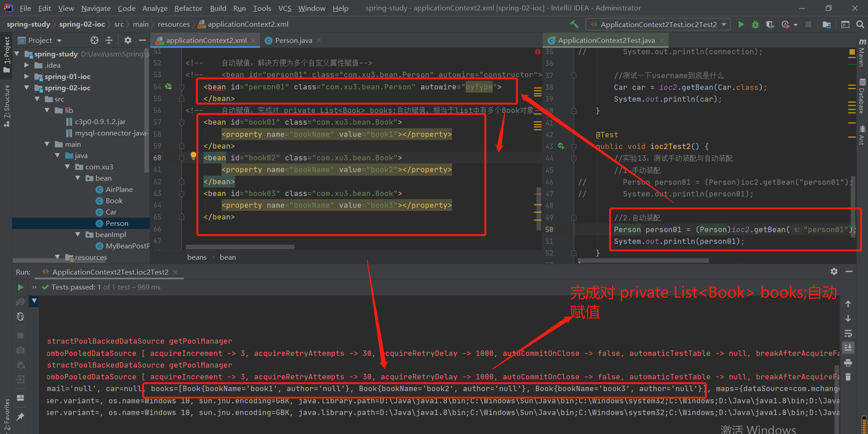The width and height of the screenshot is (868, 434).
Task: Expand the spring-01-ioc module
Action: (27, 76)
